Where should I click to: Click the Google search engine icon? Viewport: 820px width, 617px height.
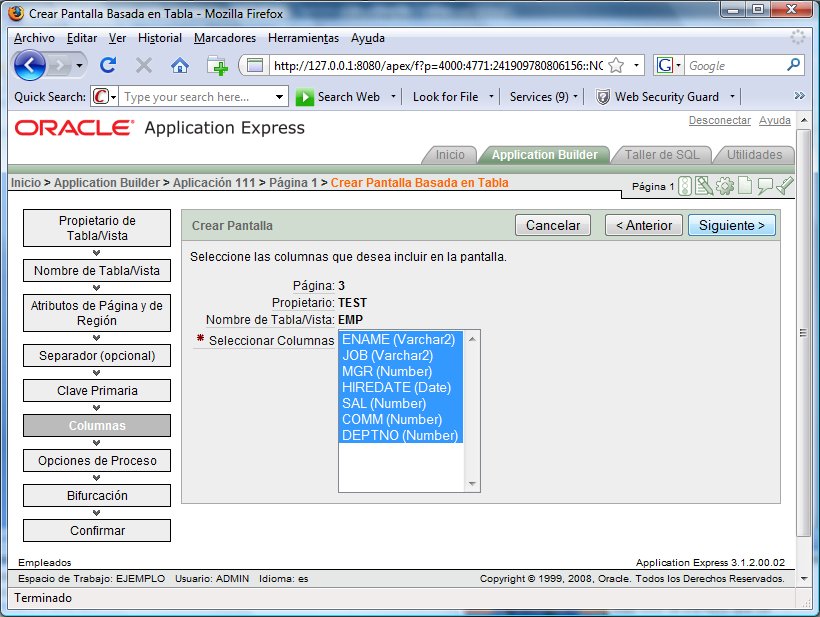[664, 65]
